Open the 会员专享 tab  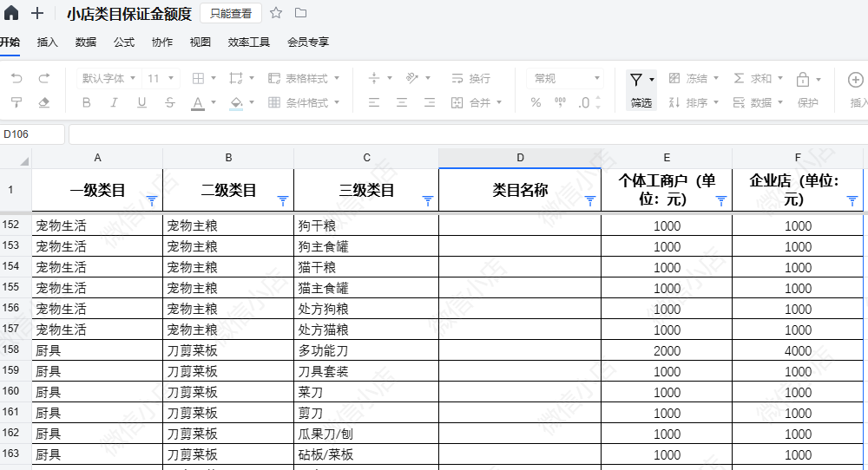[x=308, y=42]
